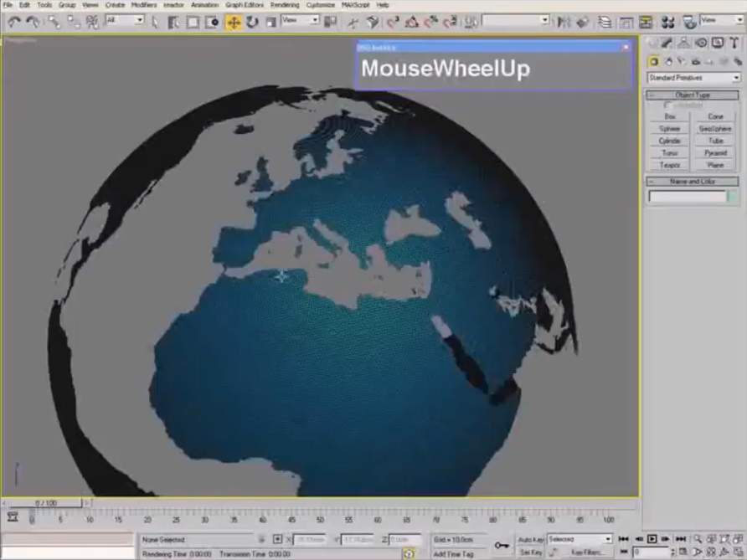Click the Mirror tool icon
Screen dimensions: 747x560
[564, 22]
